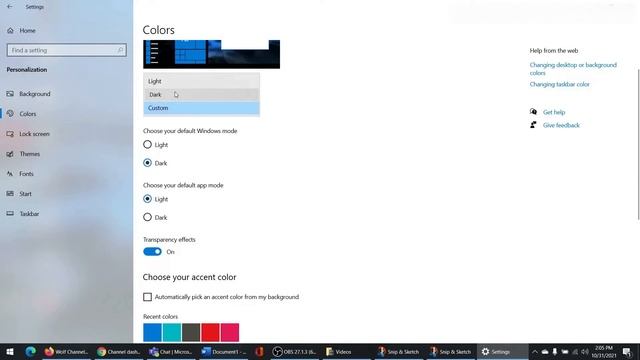640x360 pixels.
Task: Open the notification action center
Action: tap(627, 351)
